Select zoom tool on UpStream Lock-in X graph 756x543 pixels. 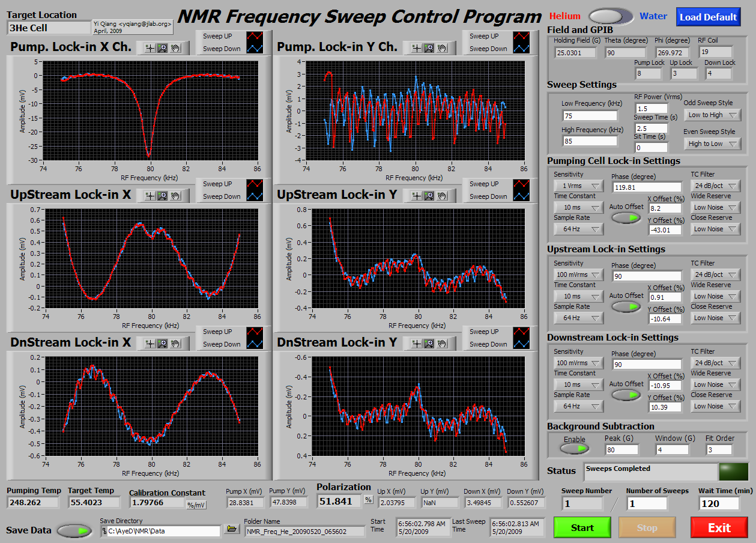162,195
